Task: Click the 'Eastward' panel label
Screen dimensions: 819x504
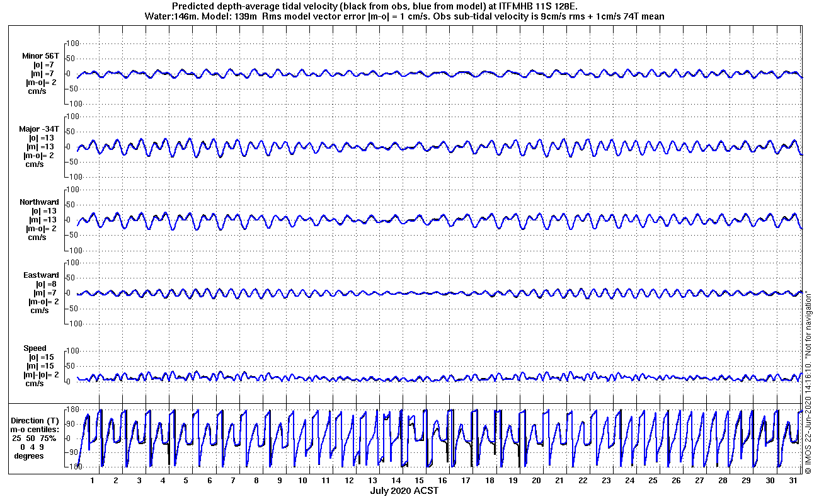Action: (42, 275)
